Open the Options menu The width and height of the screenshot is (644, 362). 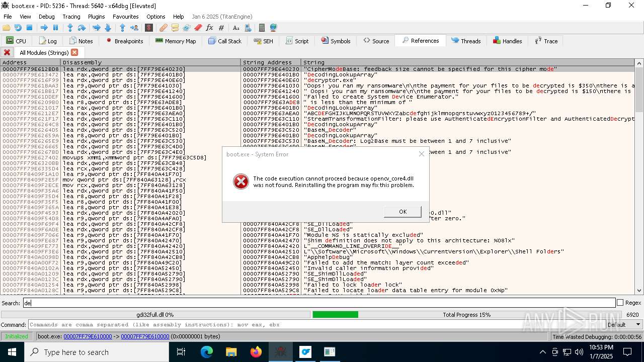coord(156,17)
